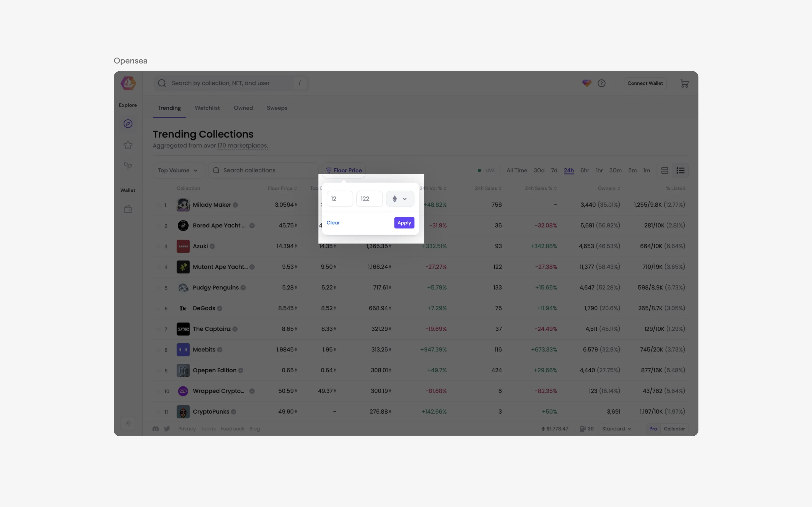This screenshot has height=507, width=812.
Task: Switch to the Watchlist tab
Action: pyautogui.click(x=207, y=108)
